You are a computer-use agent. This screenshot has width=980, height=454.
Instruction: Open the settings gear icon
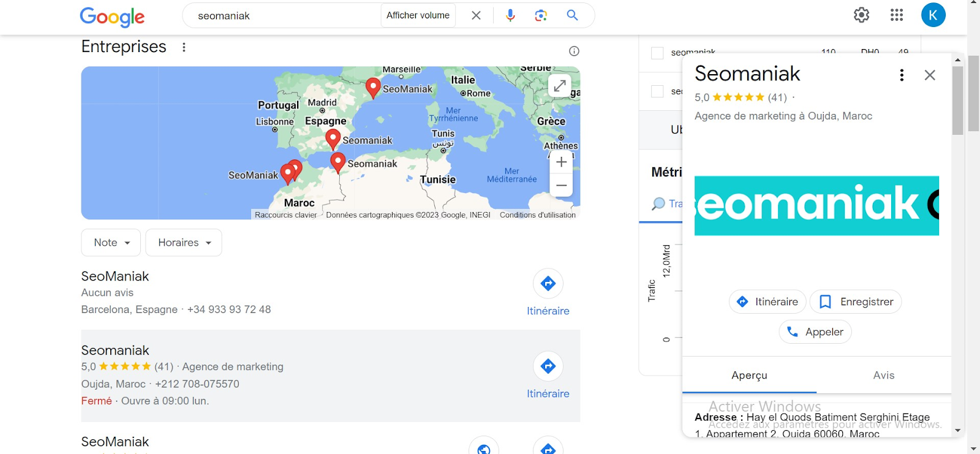(x=862, y=15)
